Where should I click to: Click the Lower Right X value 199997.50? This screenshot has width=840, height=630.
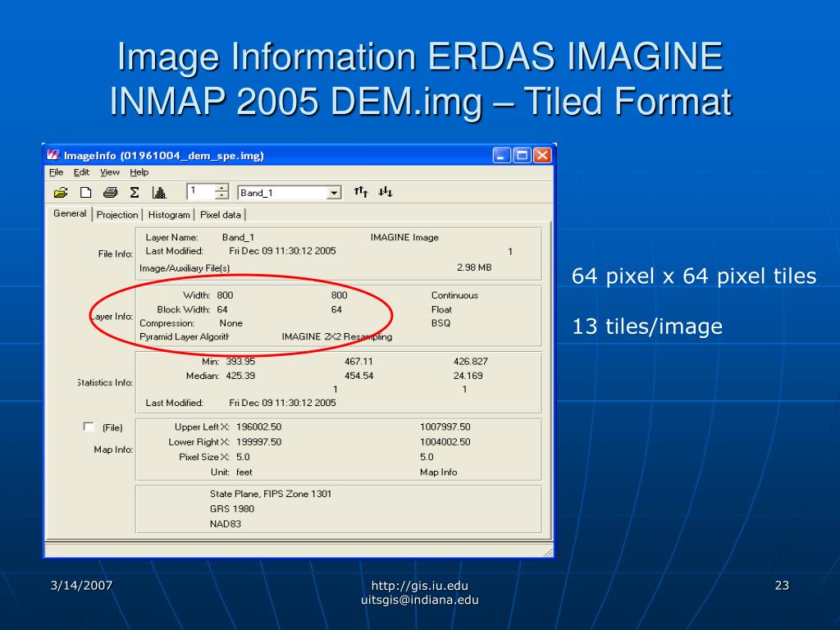pos(258,442)
